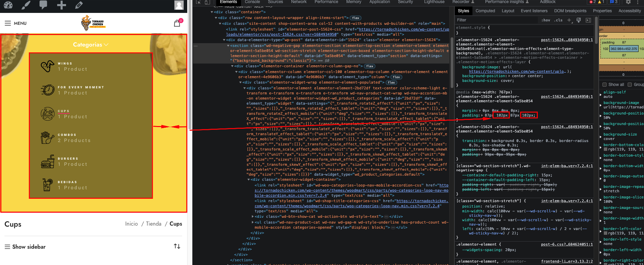Open the Lighthouse tab
644x265 pixels.
click(x=434, y=2)
